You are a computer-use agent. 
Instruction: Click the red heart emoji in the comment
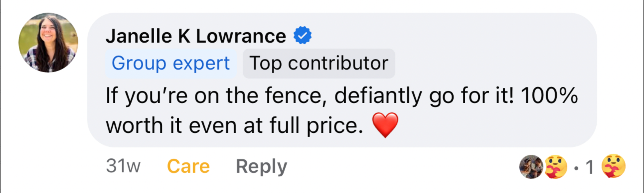coord(385,125)
